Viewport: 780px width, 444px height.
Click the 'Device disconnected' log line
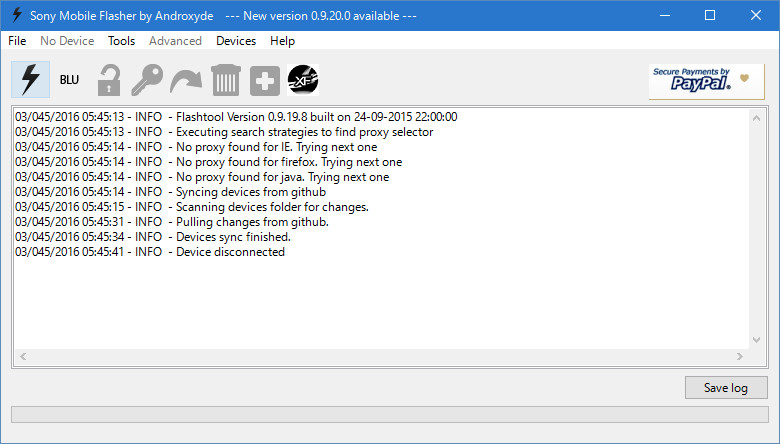tap(150, 252)
